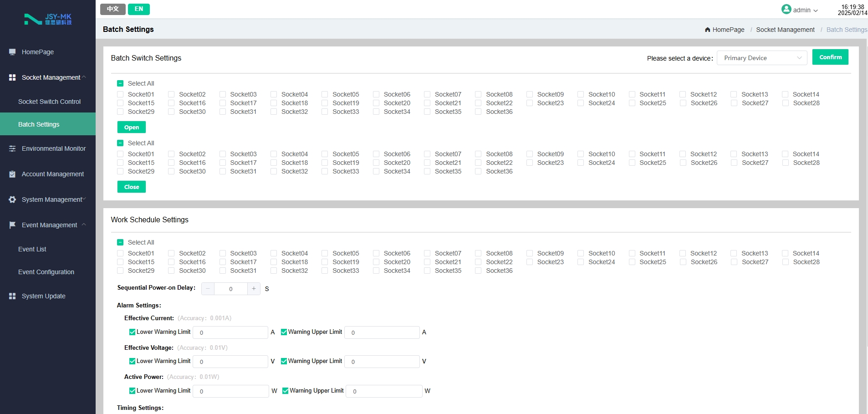868x414 pixels.
Task: Click the date and time display
Action: (x=853, y=10)
